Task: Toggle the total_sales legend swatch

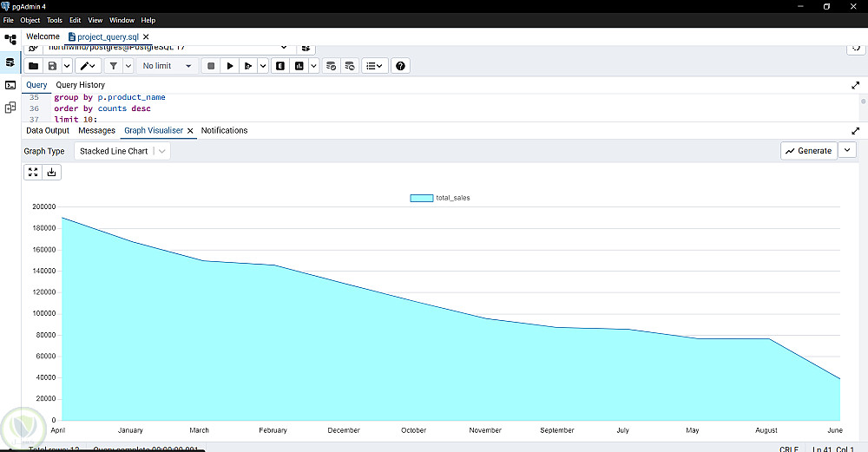Action: (x=421, y=198)
